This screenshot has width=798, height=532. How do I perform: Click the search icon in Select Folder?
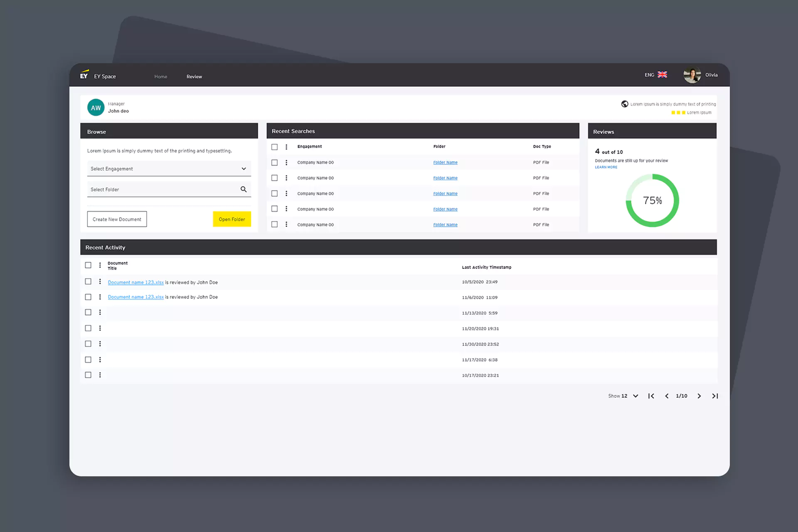pos(244,190)
